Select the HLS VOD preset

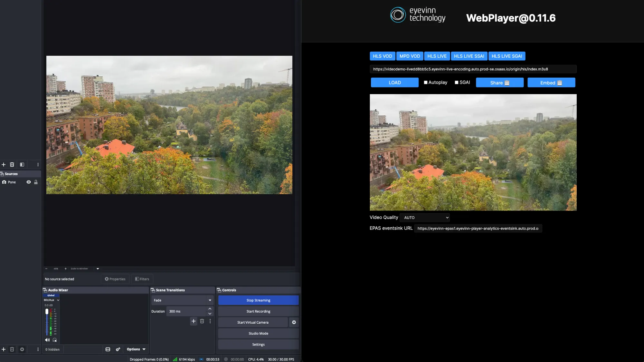coord(382,56)
